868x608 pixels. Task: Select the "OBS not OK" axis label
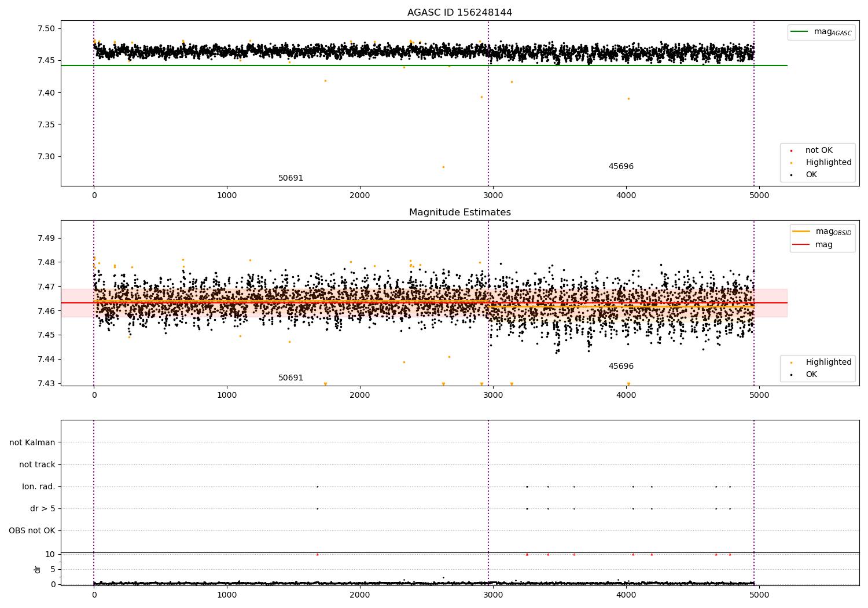pos(32,531)
